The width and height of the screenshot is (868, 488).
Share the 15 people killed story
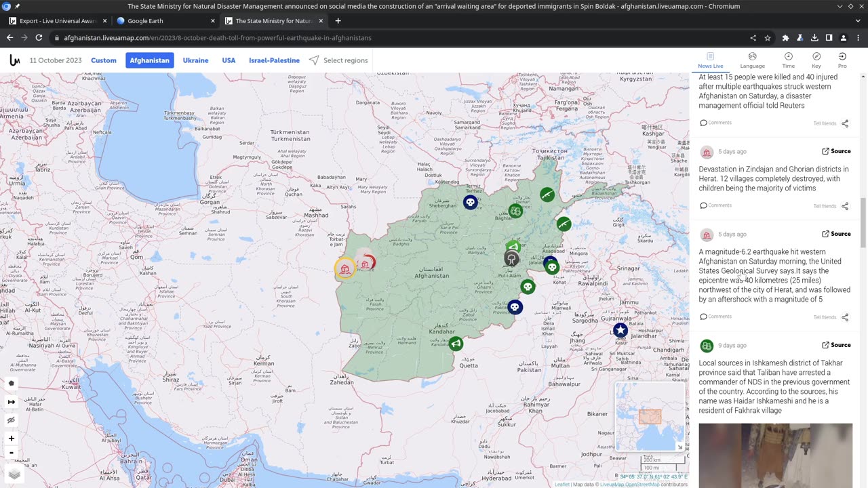pos(845,123)
